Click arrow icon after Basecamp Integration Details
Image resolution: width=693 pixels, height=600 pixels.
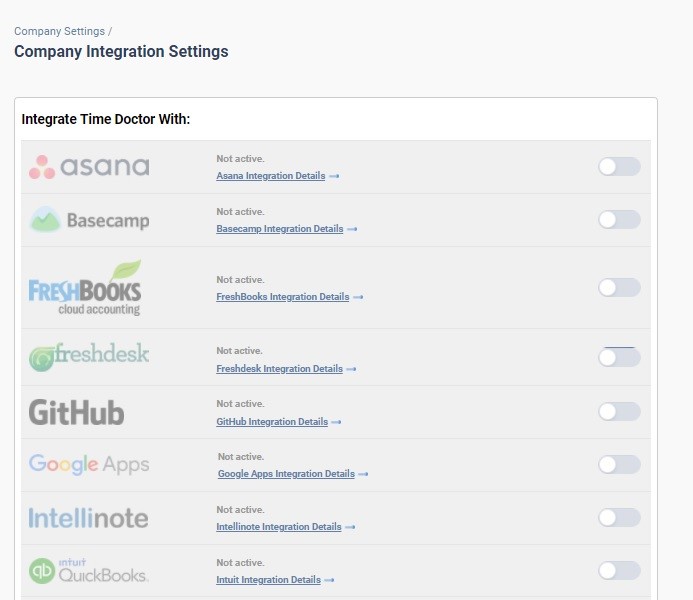(352, 229)
